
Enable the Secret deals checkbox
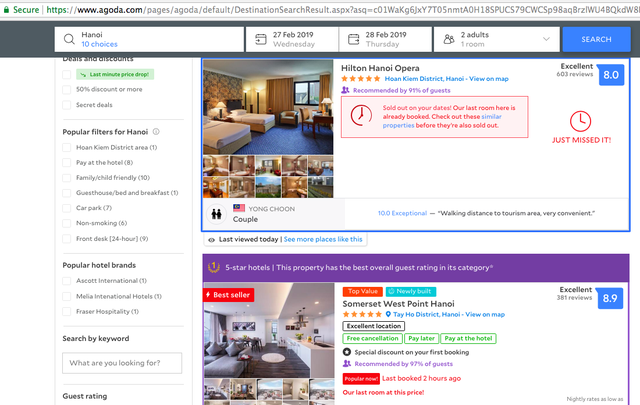(67, 105)
